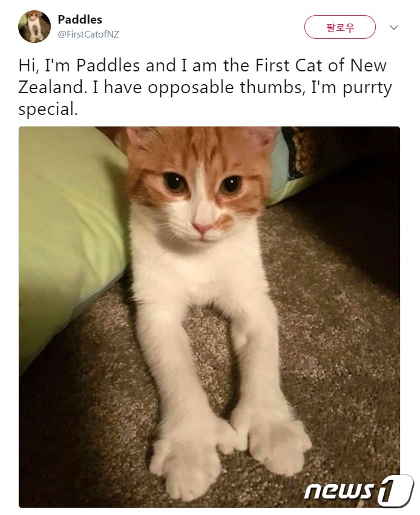Click the word "Zealand" in the tweet
Image resolution: width=420 pixels, height=515 pixels.
tap(51, 87)
